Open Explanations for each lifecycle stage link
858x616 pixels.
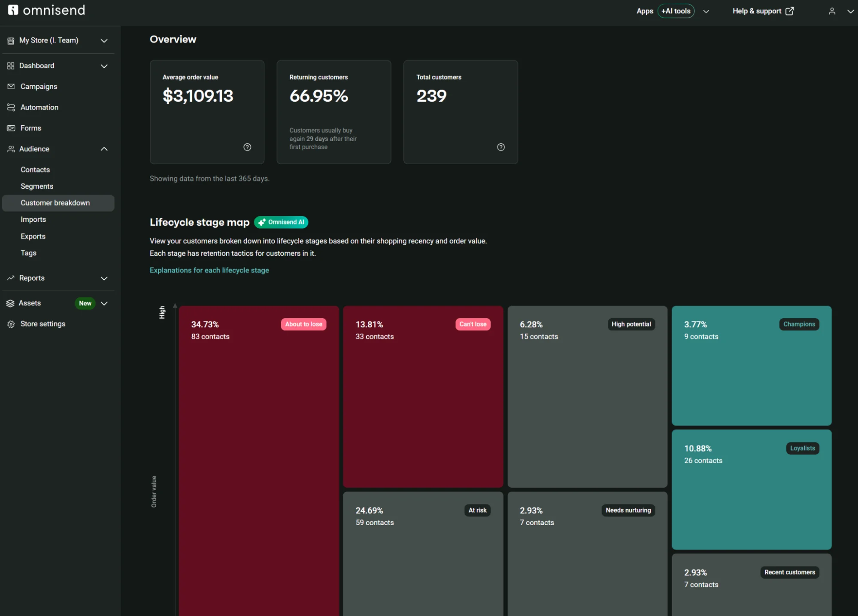[x=209, y=270]
